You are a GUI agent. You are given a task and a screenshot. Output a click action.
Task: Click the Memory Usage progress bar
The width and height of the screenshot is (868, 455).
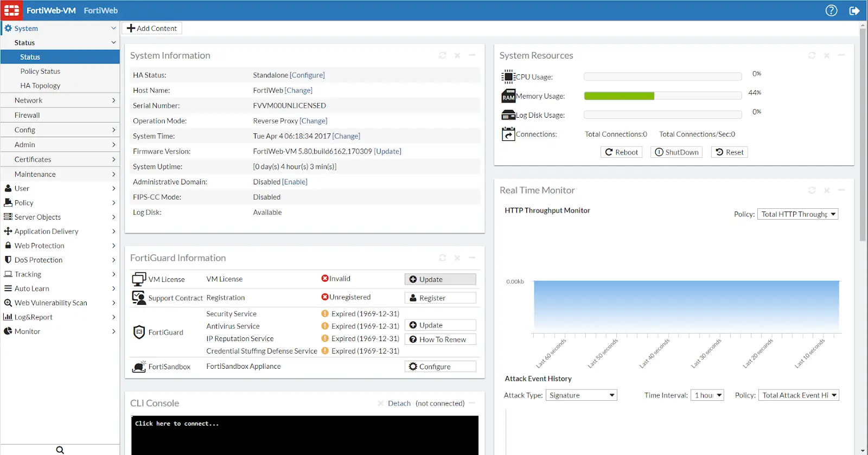pyautogui.click(x=663, y=96)
